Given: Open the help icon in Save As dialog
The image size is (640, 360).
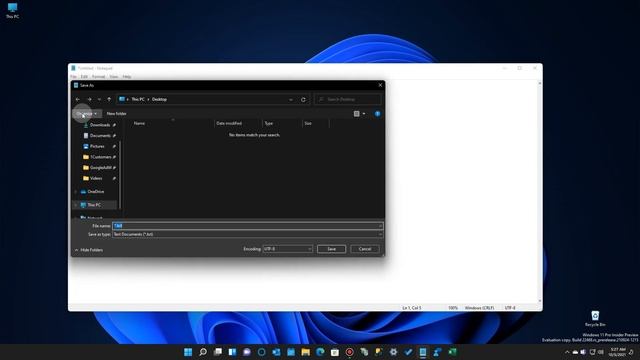Looking at the screenshot, I should (378, 113).
